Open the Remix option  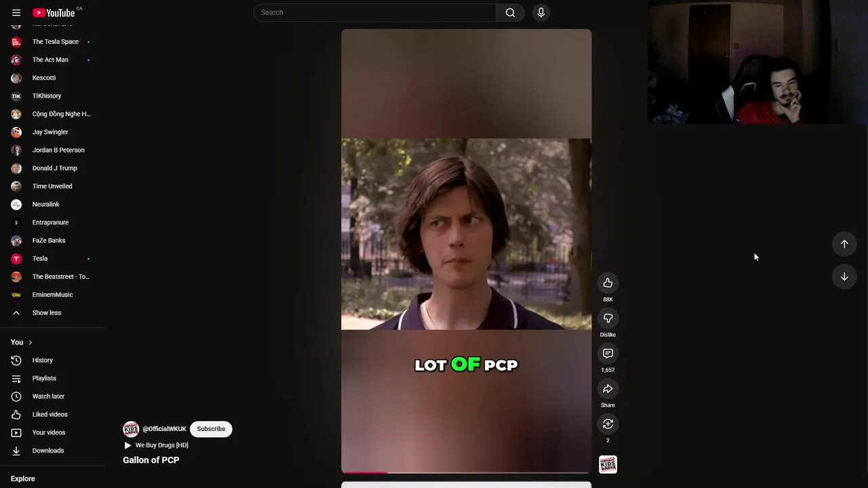click(608, 424)
